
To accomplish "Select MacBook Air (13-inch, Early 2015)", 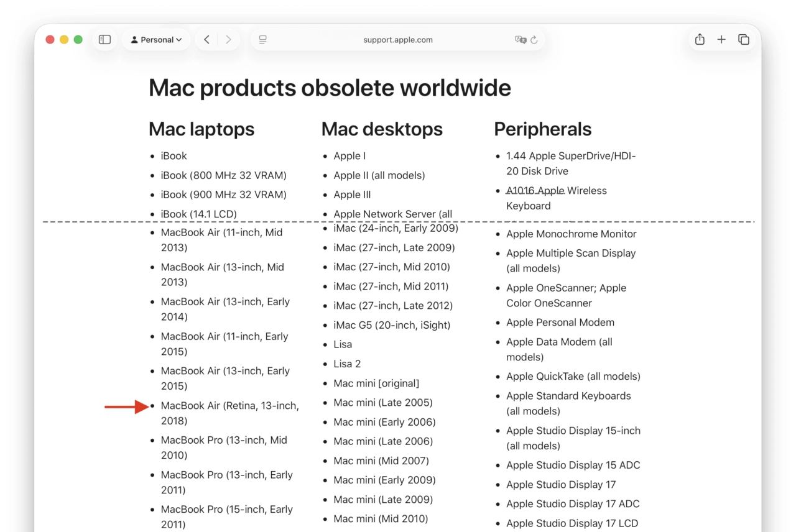I will coord(225,378).
